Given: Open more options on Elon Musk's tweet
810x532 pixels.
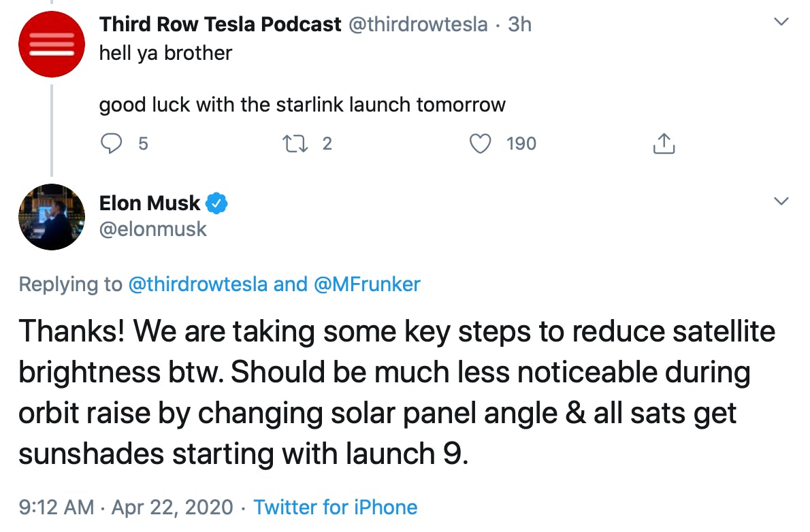Looking at the screenshot, I should point(782,201).
